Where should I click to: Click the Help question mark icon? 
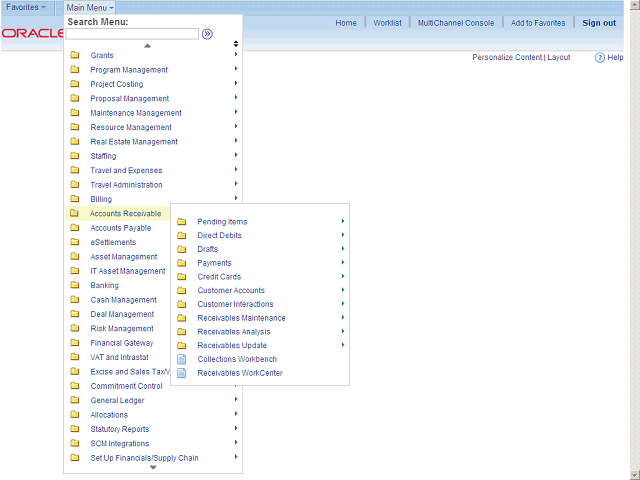click(x=600, y=58)
